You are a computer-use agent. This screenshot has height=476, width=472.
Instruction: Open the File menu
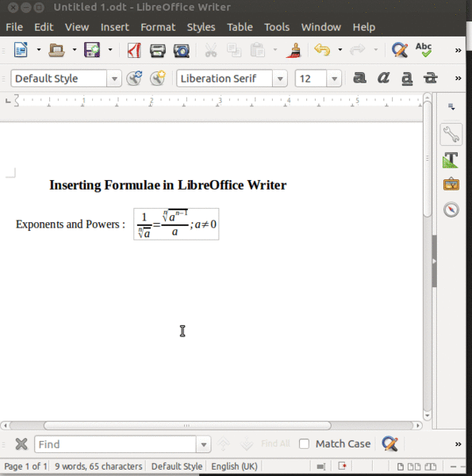pos(14,27)
